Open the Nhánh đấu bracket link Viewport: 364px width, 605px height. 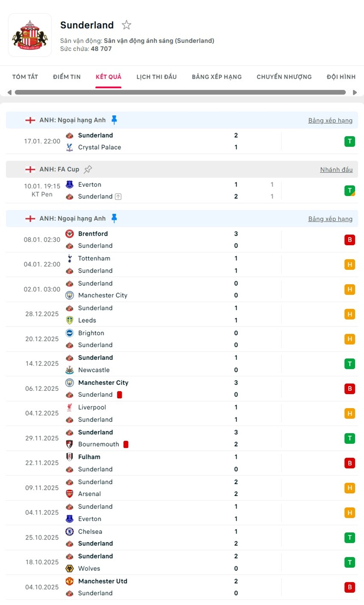click(336, 169)
